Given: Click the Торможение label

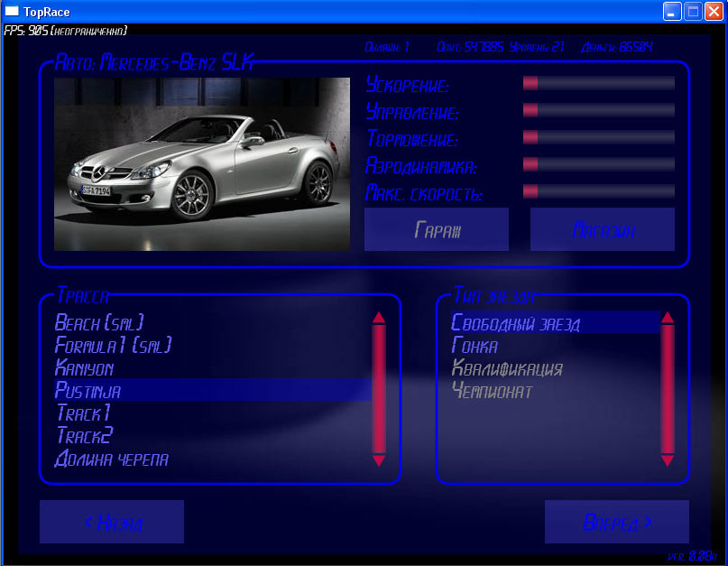Looking at the screenshot, I should click(412, 138).
